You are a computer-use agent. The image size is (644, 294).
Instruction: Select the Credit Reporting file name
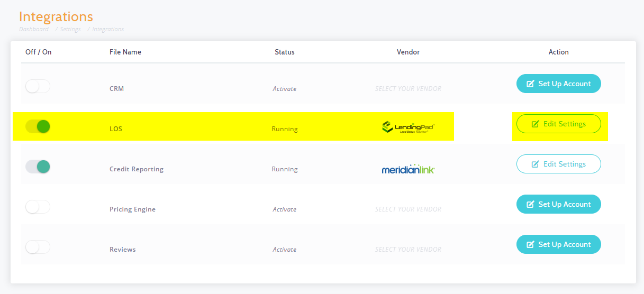coord(136,169)
